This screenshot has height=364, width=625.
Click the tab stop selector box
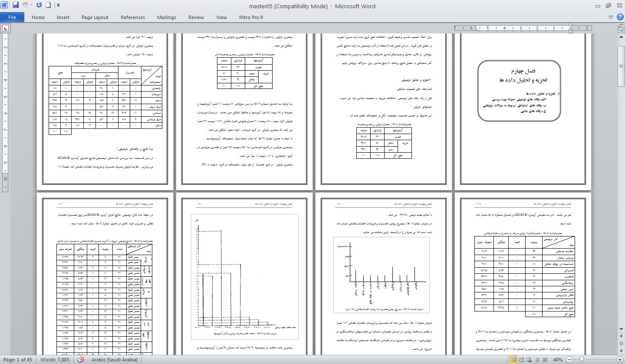pos(6,29)
